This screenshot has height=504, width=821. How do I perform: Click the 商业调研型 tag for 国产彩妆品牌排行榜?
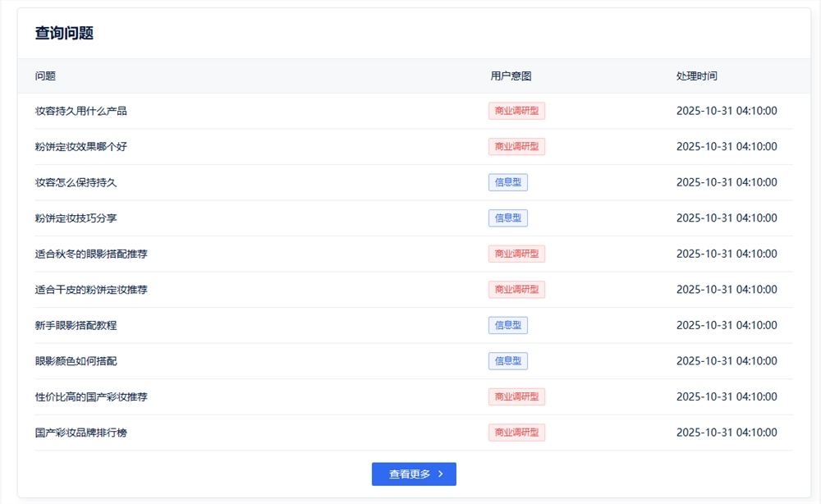click(x=516, y=432)
